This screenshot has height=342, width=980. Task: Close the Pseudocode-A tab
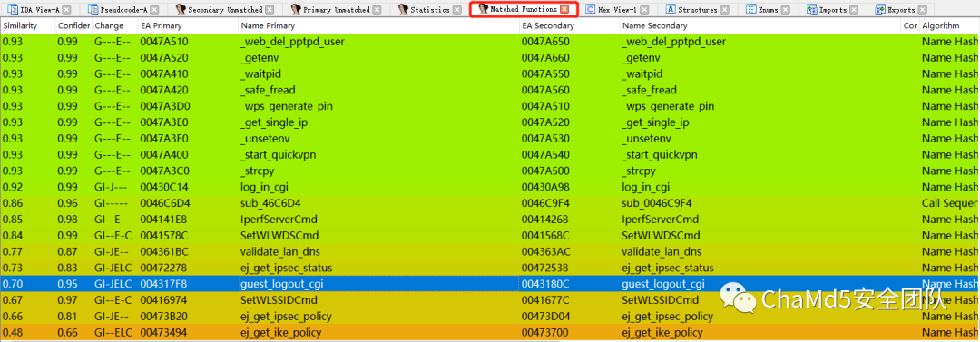154,9
